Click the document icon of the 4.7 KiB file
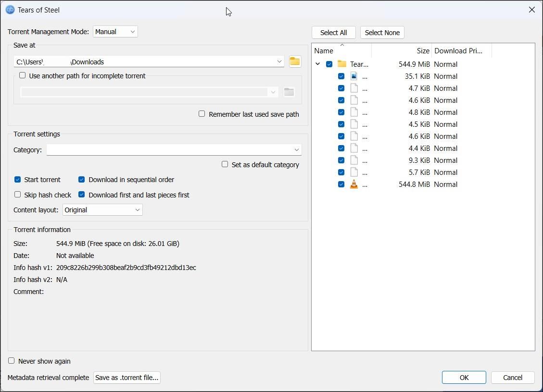Screen dimensions: 543x392 coord(354,88)
